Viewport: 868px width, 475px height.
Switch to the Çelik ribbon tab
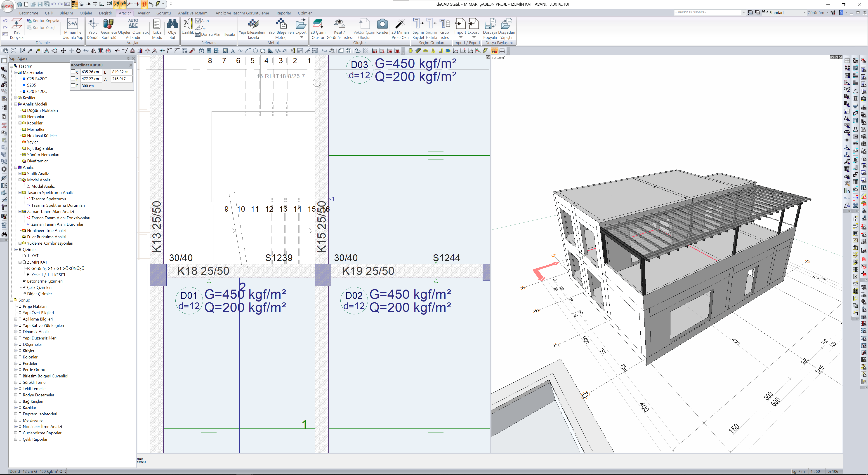(49, 13)
